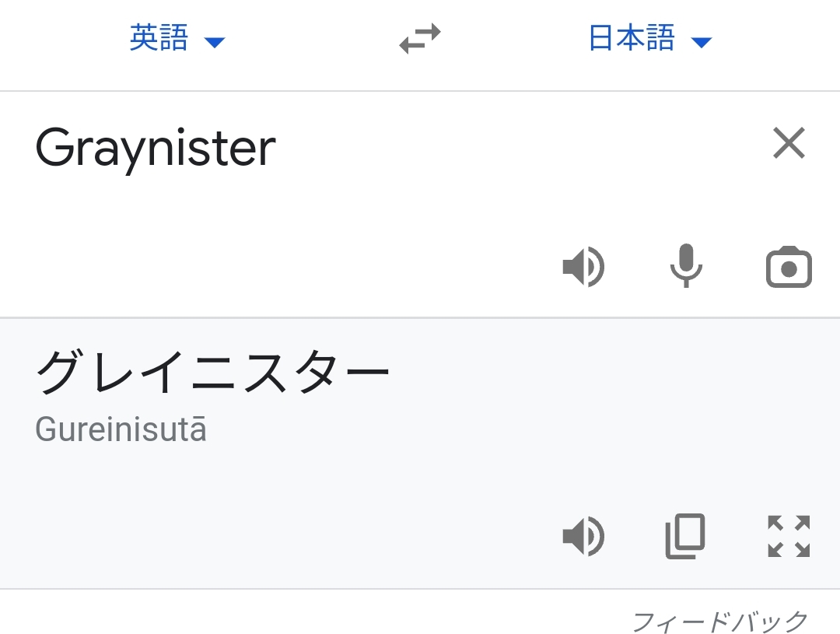The image size is (840, 634).
Task: Expand the 英語 source language arrow
Action: (214, 42)
